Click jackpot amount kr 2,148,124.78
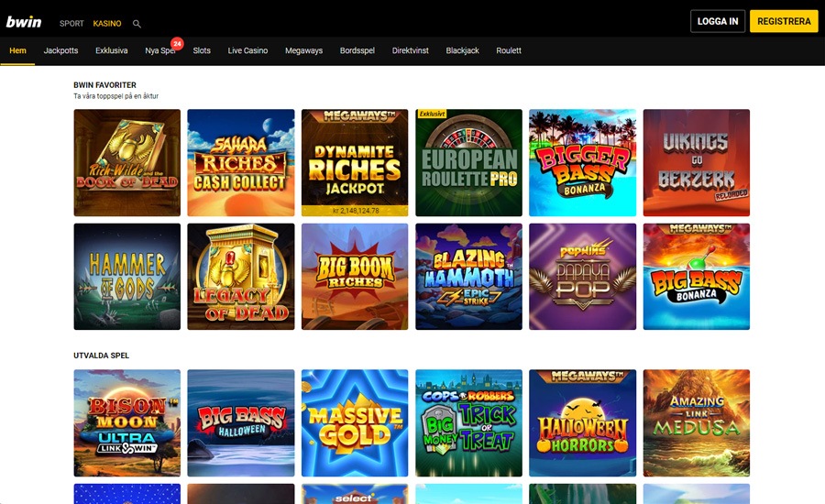Image resolution: width=825 pixels, height=504 pixels. 355,211
